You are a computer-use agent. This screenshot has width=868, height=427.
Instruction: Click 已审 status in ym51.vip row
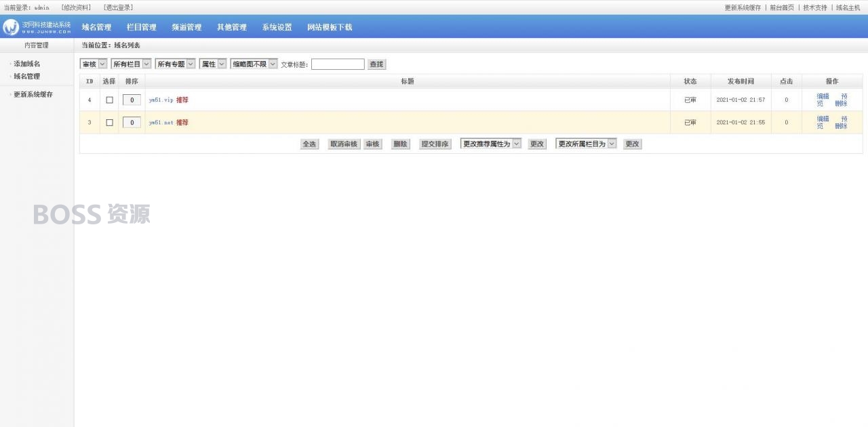tap(690, 100)
